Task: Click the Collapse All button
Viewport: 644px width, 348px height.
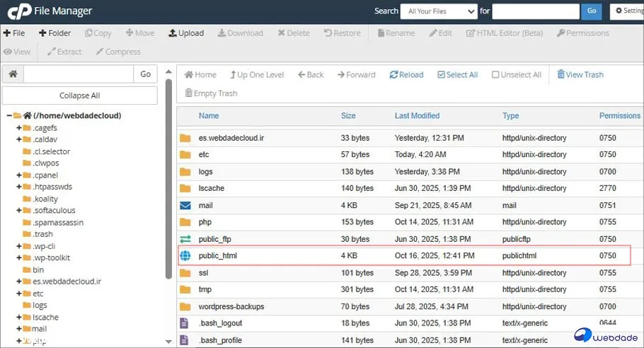Action: pyautogui.click(x=79, y=95)
